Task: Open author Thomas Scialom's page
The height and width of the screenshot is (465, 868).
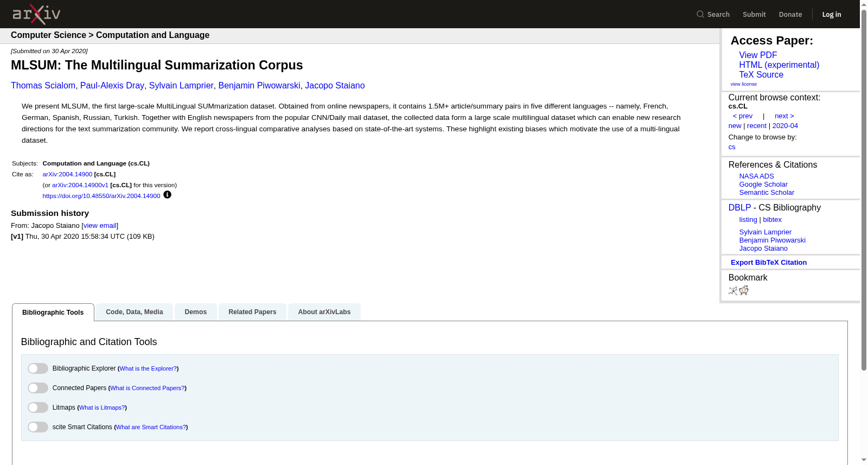Action: pyautogui.click(x=43, y=86)
